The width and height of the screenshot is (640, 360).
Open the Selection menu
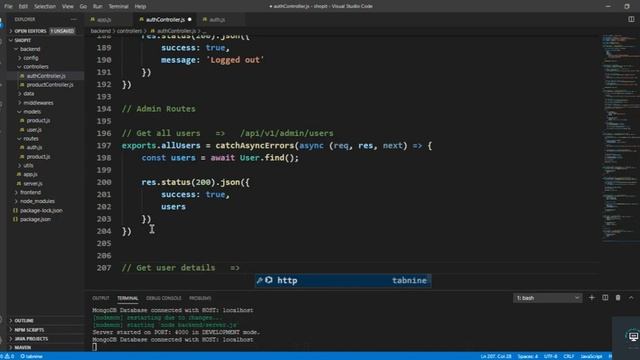[45, 7]
